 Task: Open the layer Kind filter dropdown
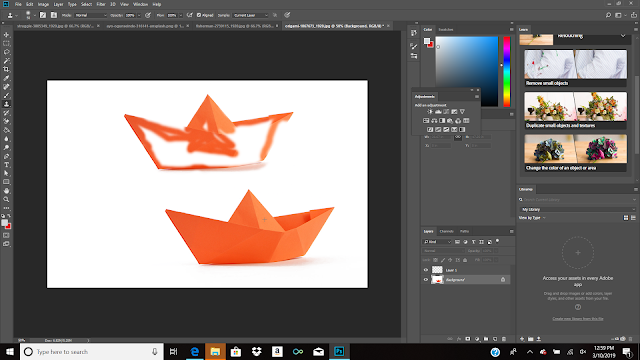(437, 242)
